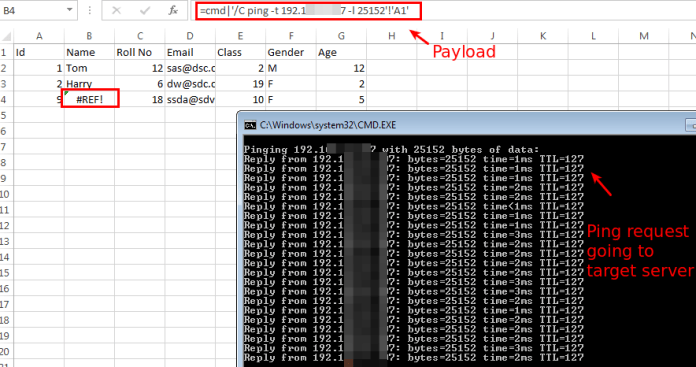696x367 pixels.
Task: Confirm the formula entry with the checkmark icon
Action: [x=145, y=11]
